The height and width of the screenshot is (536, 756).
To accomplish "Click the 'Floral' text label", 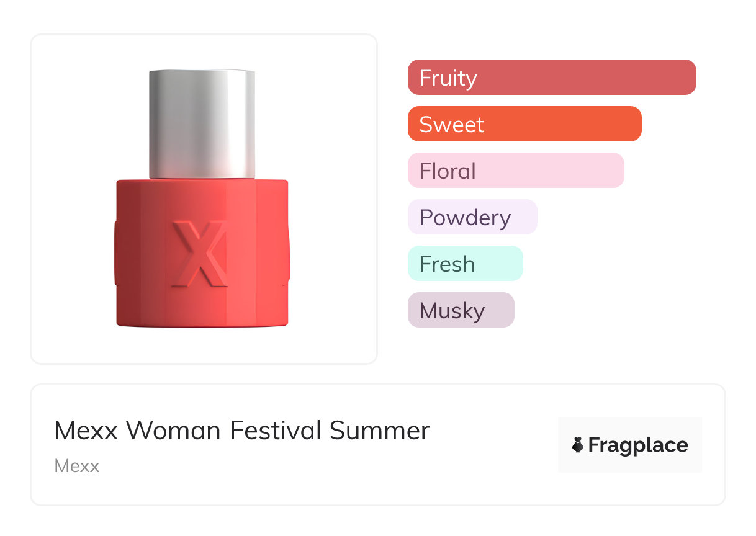I will pyautogui.click(x=448, y=171).
